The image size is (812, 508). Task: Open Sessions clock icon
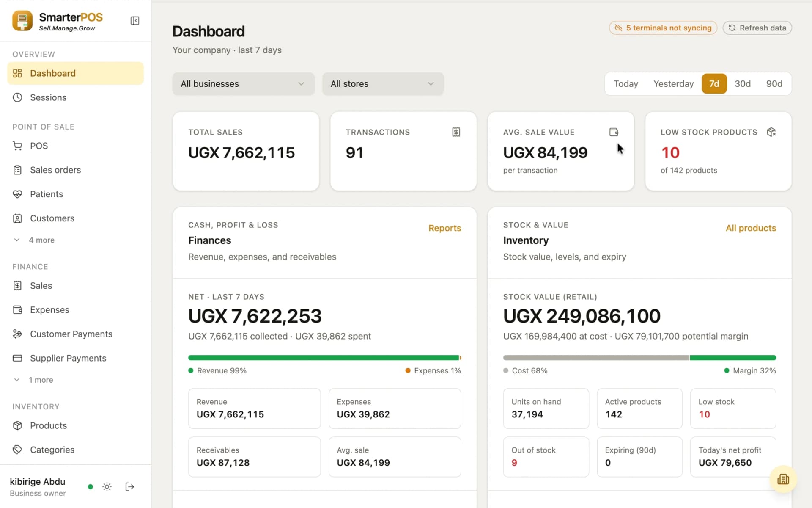pyautogui.click(x=17, y=97)
